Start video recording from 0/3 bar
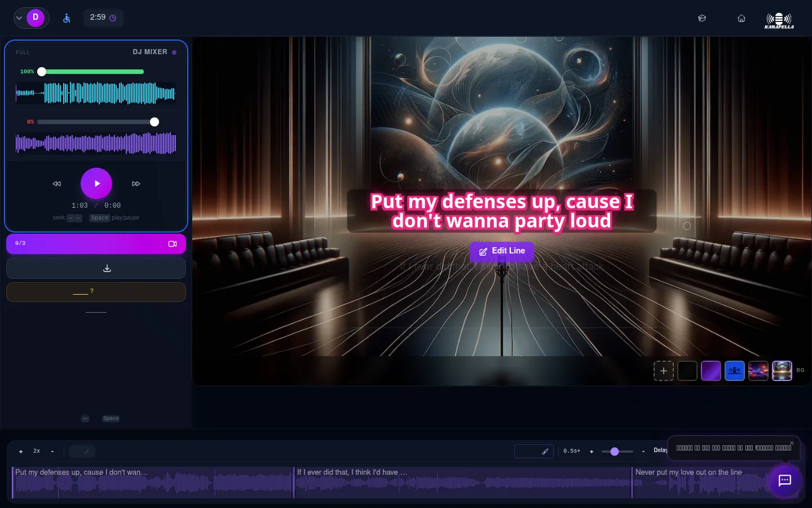 [x=173, y=244]
